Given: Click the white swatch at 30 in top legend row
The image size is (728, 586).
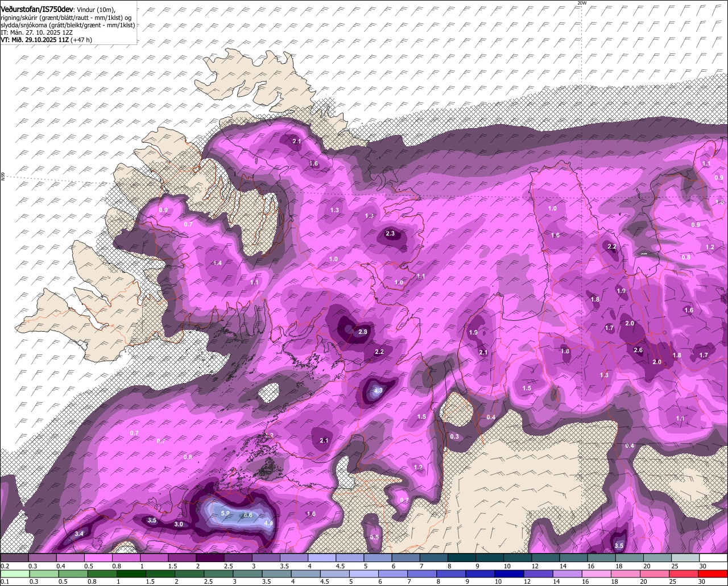Looking at the screenshot, I should click(713, 558).
